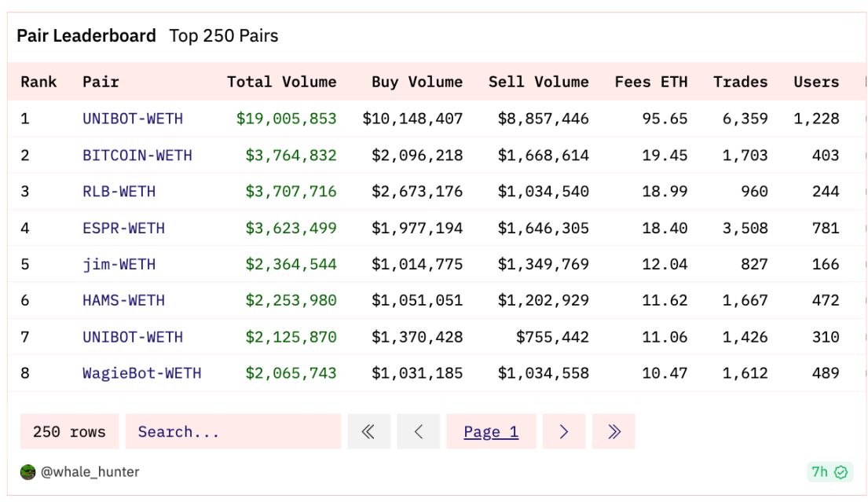Sort by the Fees ETH column header
Screen dimensions: 868x502
coord(650,82)
